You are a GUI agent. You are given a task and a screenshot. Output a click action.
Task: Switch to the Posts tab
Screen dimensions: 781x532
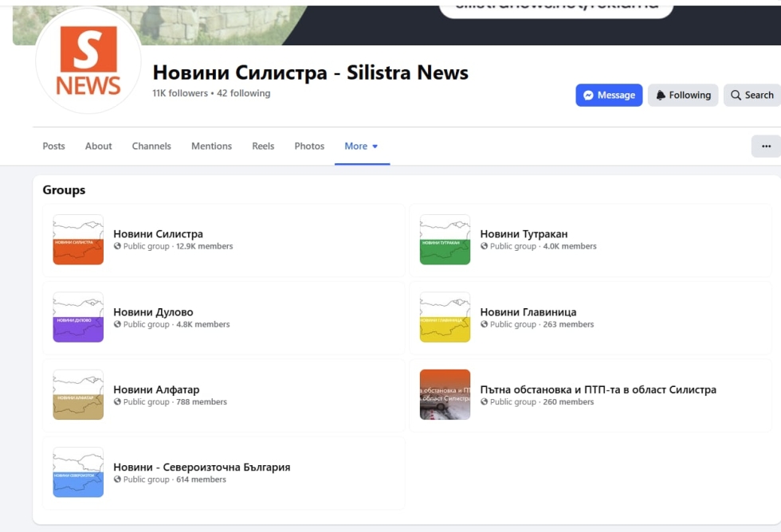click(54, 147)
